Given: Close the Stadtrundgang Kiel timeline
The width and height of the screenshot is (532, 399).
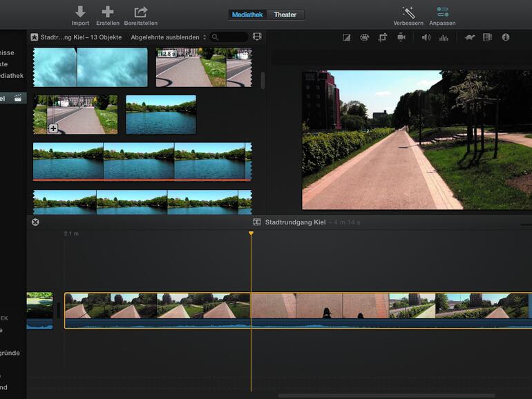Looking at the screenshot, I should (x=35, y=222).
